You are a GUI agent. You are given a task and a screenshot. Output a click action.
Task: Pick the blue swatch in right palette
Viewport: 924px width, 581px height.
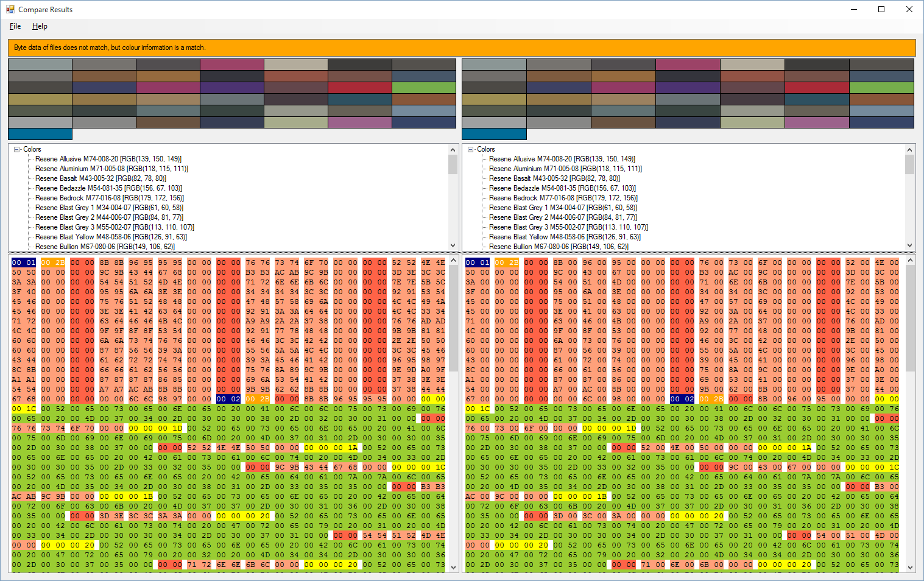494,134
